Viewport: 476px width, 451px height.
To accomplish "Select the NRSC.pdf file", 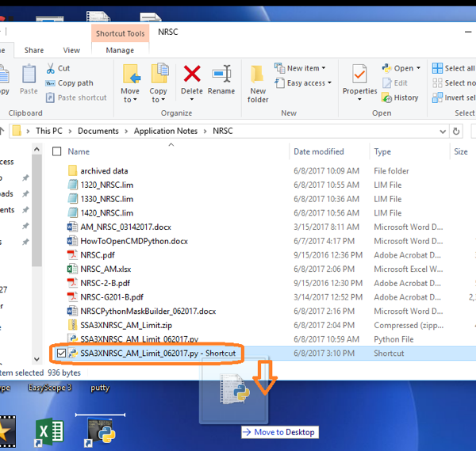I will pos(97,255).
